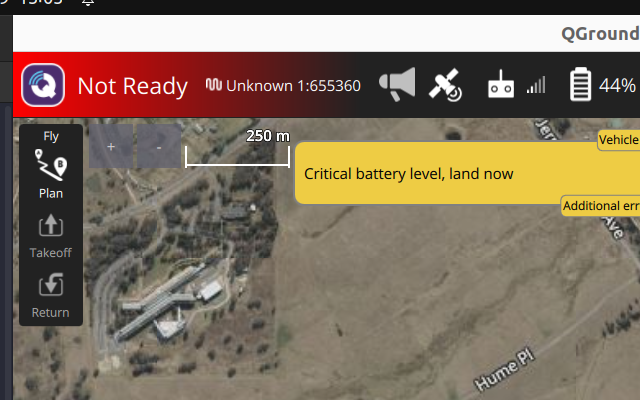Open the Additional errors tab

pos(601,205)
